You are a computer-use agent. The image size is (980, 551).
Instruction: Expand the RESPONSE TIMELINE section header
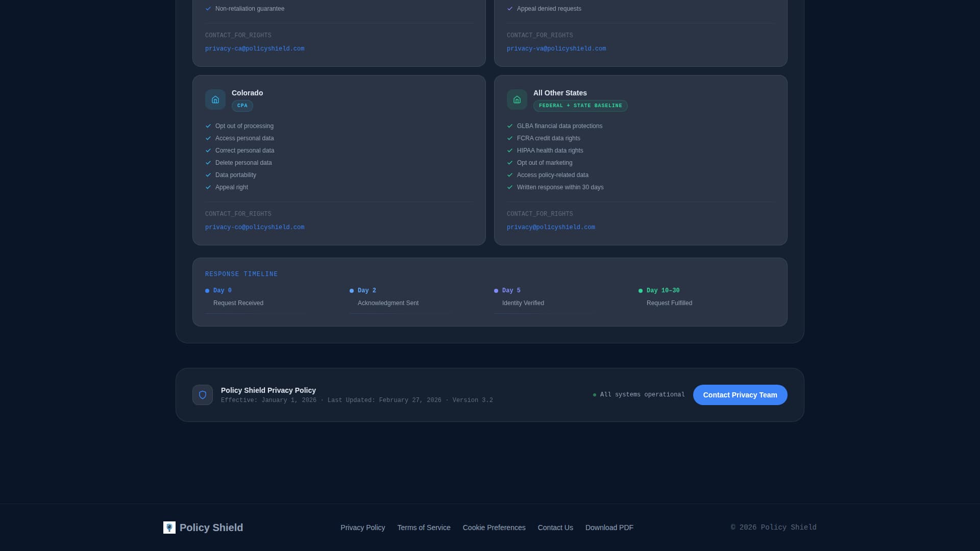[241, 274]
